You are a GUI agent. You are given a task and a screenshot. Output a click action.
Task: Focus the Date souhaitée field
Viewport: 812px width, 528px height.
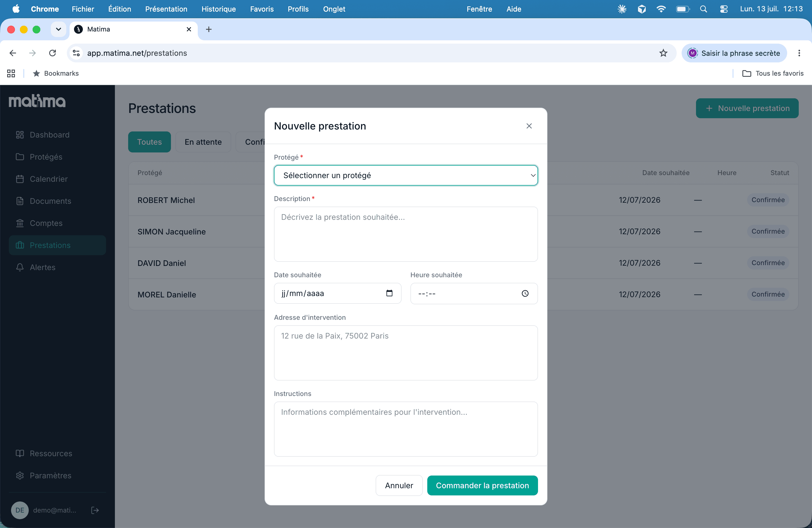point(338,293)
